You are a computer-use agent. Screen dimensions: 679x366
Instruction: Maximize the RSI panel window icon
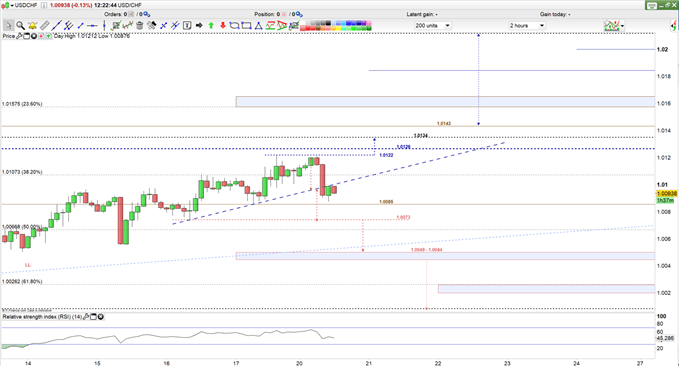tap(93, 317)
